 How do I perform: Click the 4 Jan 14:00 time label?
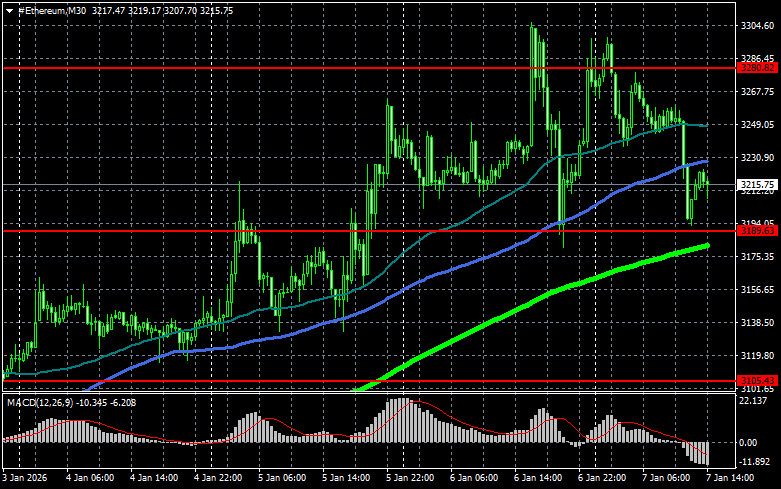point(154,478)
